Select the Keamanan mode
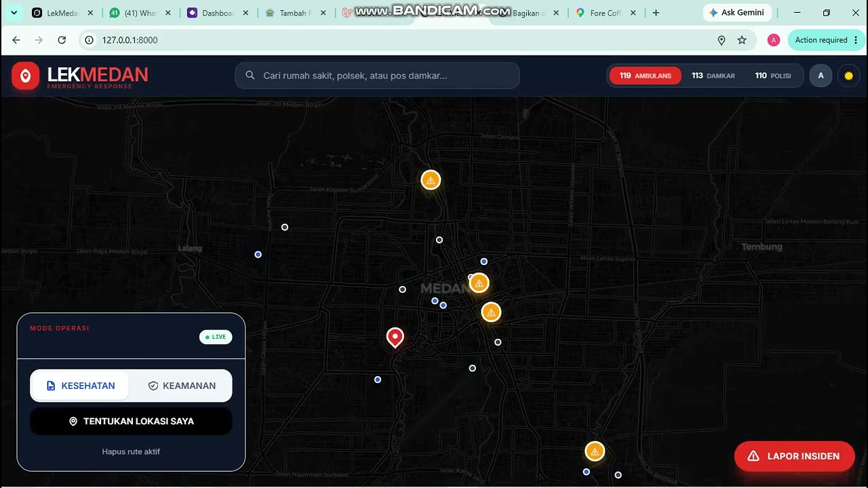Viewport: 868px width, 488px height. [182, 386]
